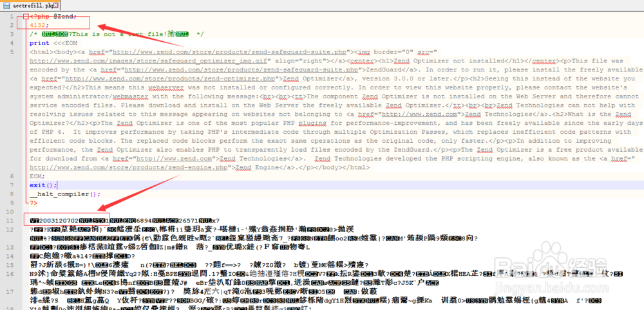The width and height of the screenshot is (644, 310).
Task: Collapse the PHP block fold marker at line 1
Action: coord(26,17)
